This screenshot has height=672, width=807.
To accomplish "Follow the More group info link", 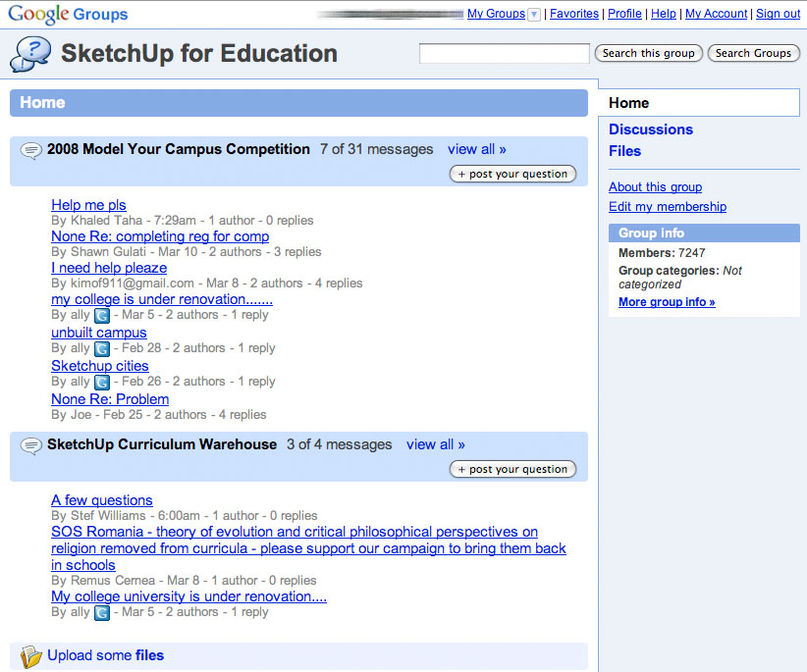I will (667, 302).
